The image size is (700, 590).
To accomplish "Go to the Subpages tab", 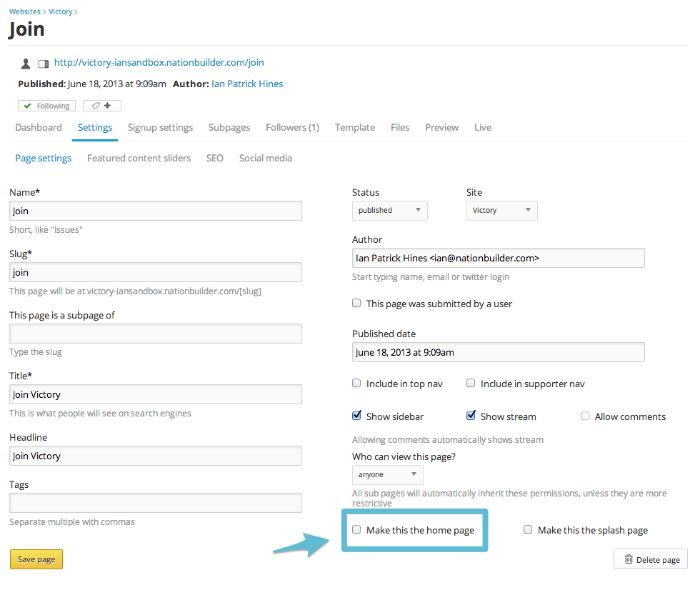I will pyautogui.click(x=229, y=128).
